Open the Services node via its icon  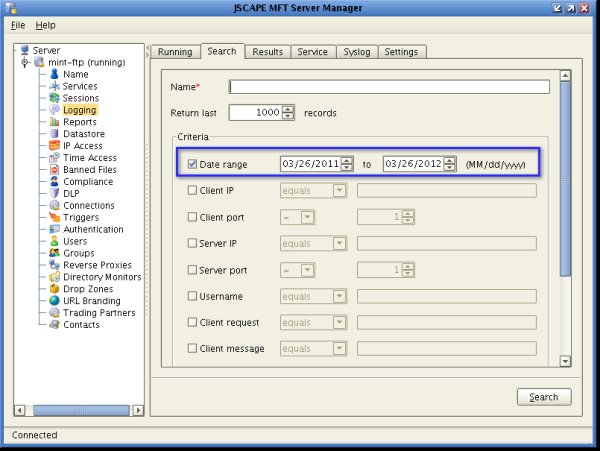click(x=54, y=86)
